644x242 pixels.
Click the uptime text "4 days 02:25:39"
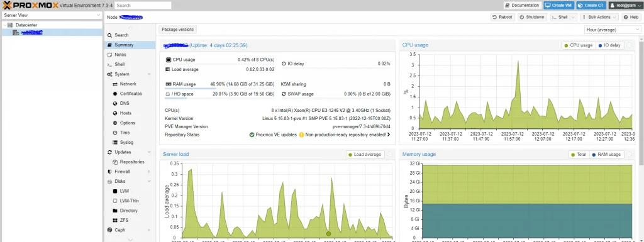(x=228, y=45)
